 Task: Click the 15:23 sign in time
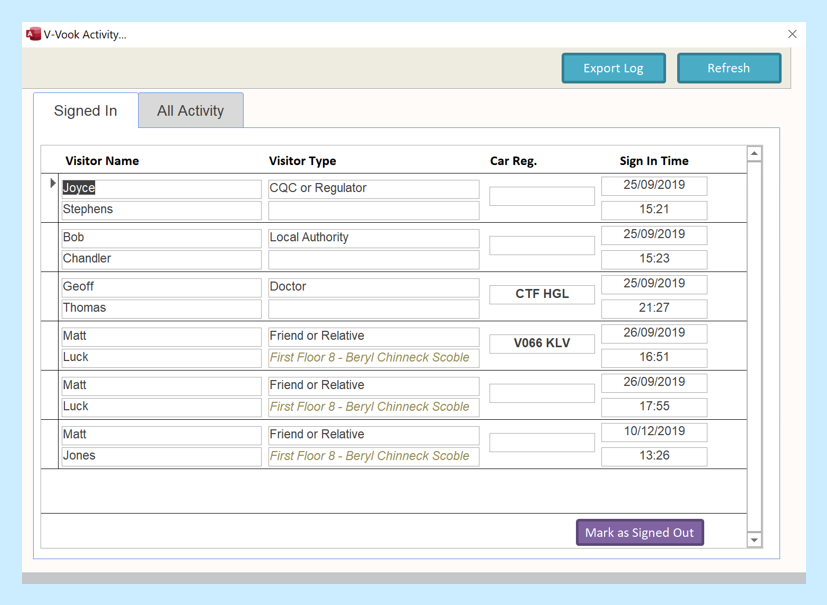pyautogui.click(x=654, y=259)
